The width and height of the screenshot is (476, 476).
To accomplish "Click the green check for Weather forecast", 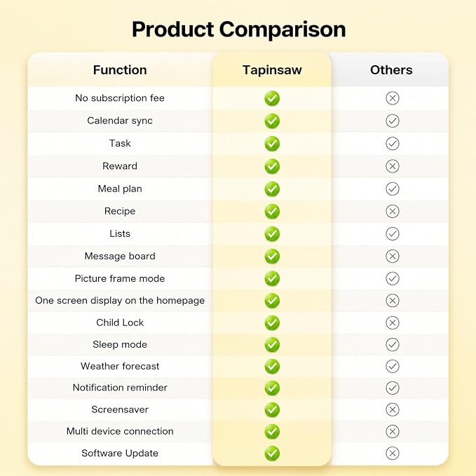I will (x=272, y=367).
